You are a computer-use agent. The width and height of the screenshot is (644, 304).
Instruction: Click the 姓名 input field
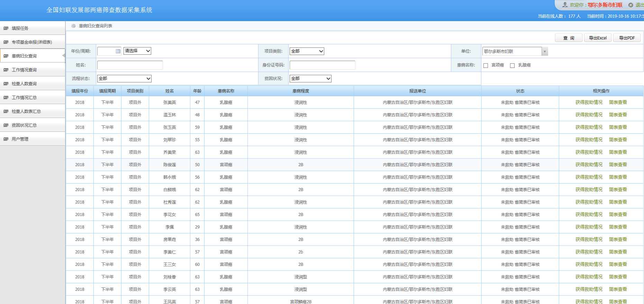(x=130, y=65)
